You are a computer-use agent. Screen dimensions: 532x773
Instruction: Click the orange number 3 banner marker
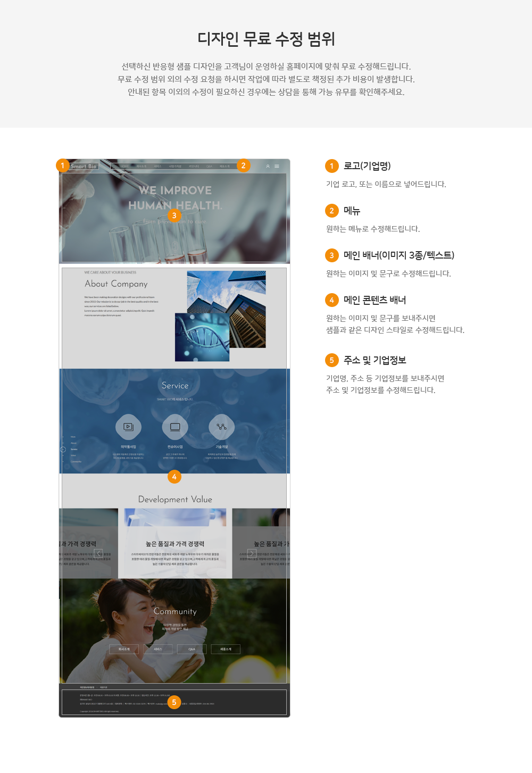click(x=174, y=215)
